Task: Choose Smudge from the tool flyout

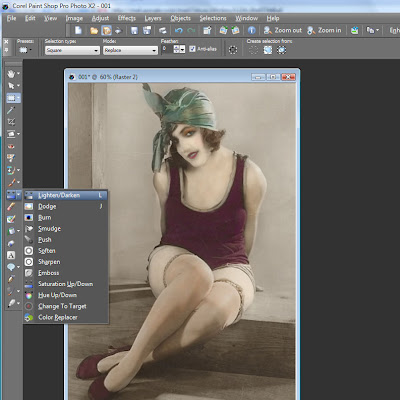Action: (66, 228)
